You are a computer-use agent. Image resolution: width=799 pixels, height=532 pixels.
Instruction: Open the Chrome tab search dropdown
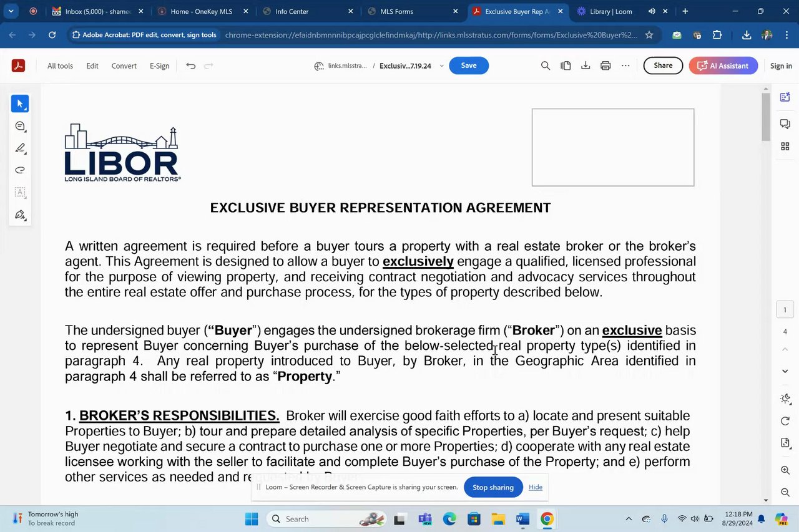11,11
